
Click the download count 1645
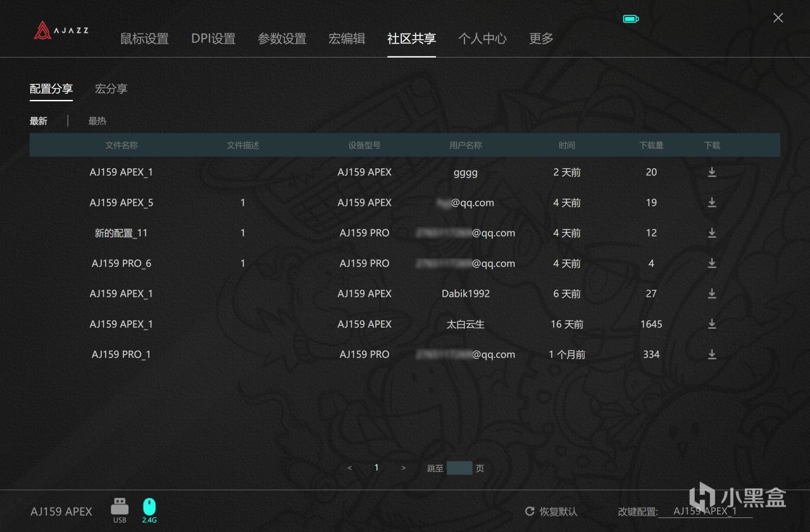pyautogui.click(x=651, y=324)
